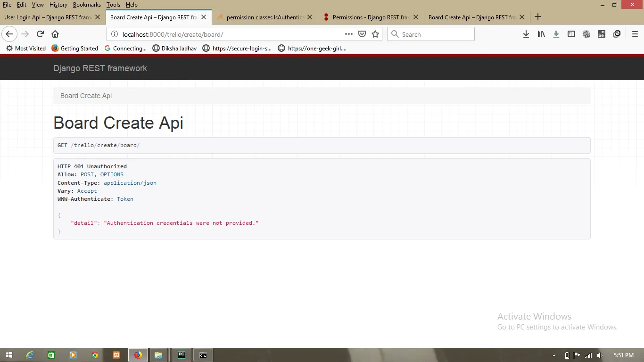Click the 5:51 PM taskbar clock
The height and width of the screenshot is (362, 644).
point(624,355)
